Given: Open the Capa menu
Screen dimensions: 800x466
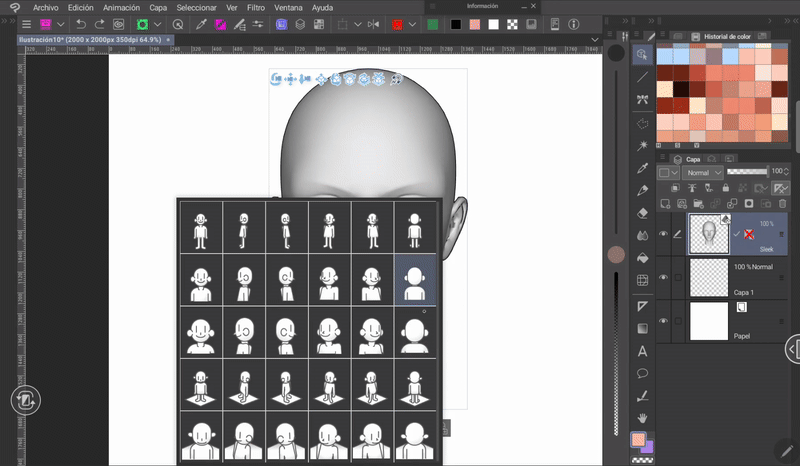Looking at the screenshot, I should click(x=157, y=7).
